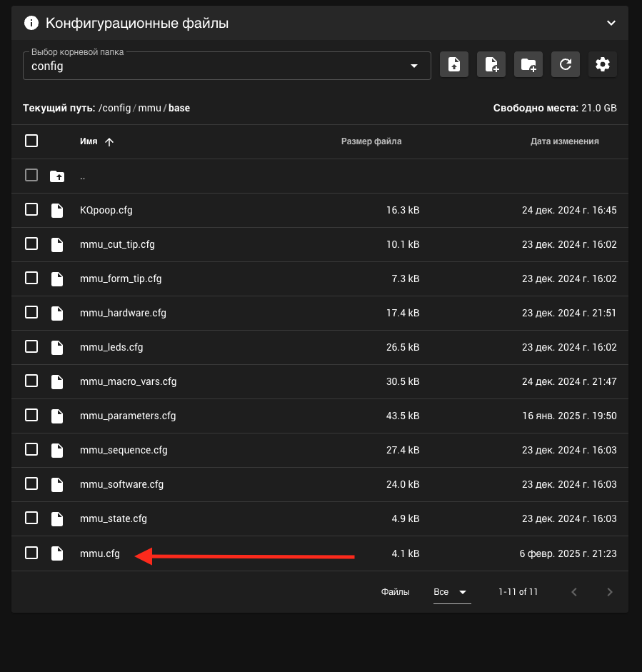Screen dimensions: 642x672
Task: Navigate to mmu folder in path
Action: (149, 108)
